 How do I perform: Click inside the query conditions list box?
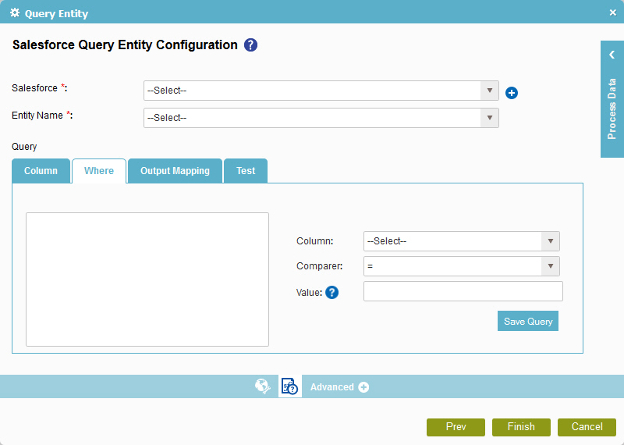coord(147,279)
